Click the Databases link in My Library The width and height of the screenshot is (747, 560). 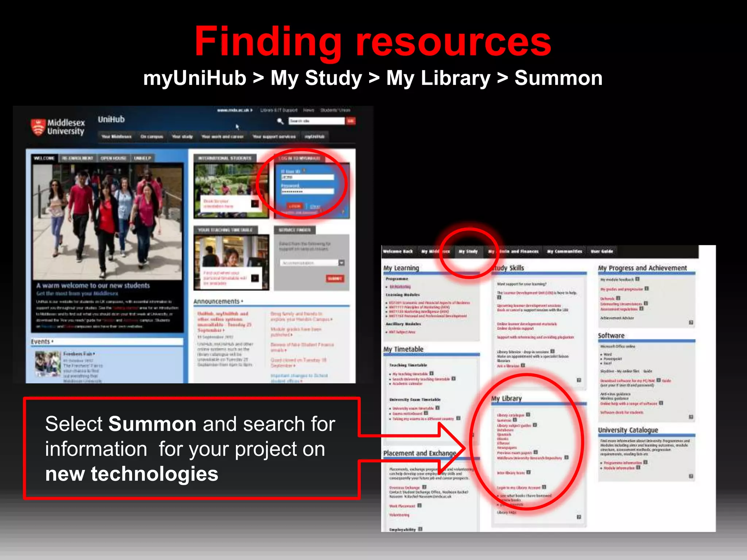505,430
